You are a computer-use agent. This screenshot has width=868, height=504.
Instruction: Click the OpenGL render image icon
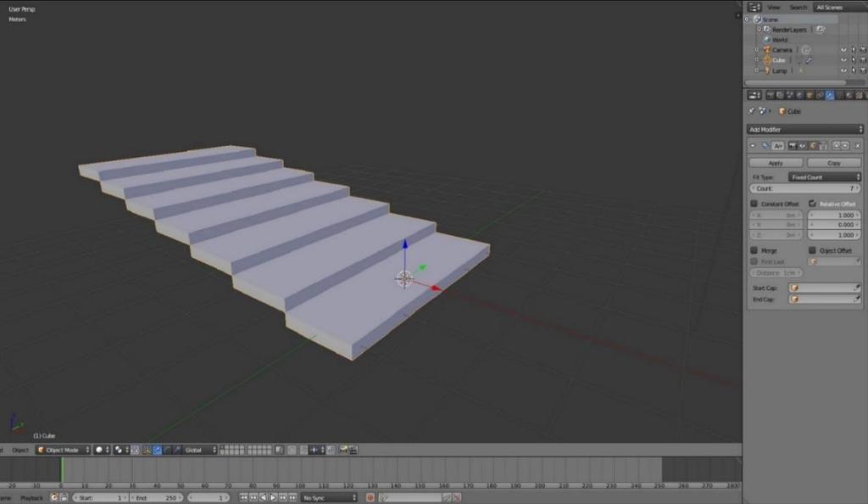(343, 451)
